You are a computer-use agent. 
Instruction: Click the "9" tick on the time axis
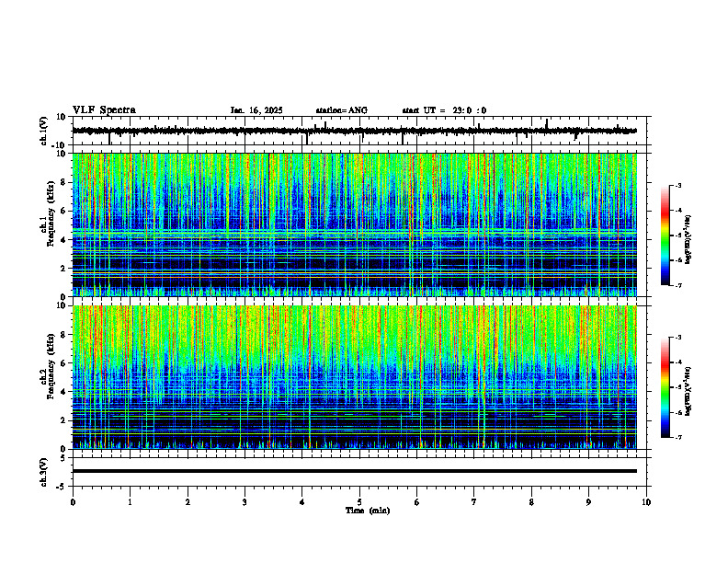pos(588,502)
